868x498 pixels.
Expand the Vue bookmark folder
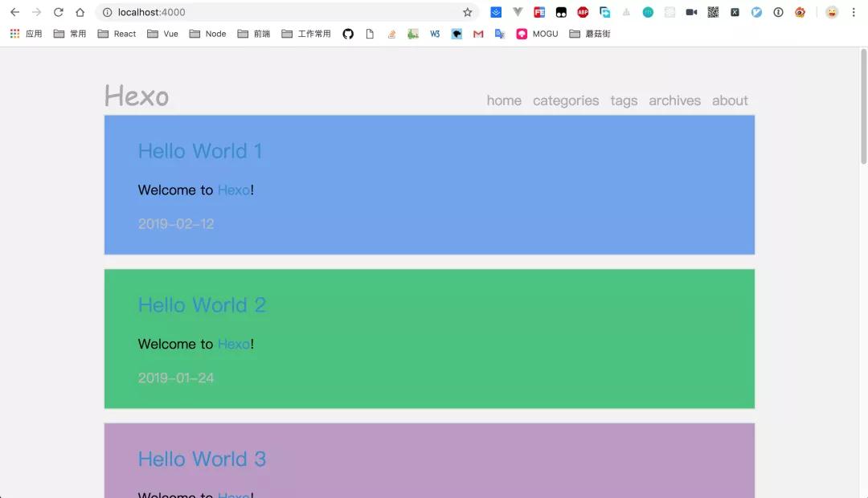point(162,34)
